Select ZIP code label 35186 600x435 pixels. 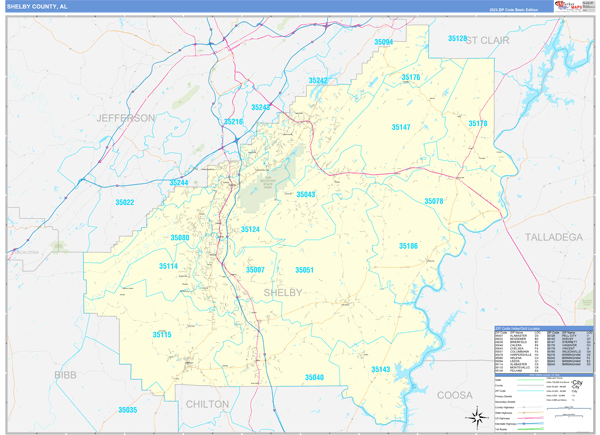click(408, 246)
